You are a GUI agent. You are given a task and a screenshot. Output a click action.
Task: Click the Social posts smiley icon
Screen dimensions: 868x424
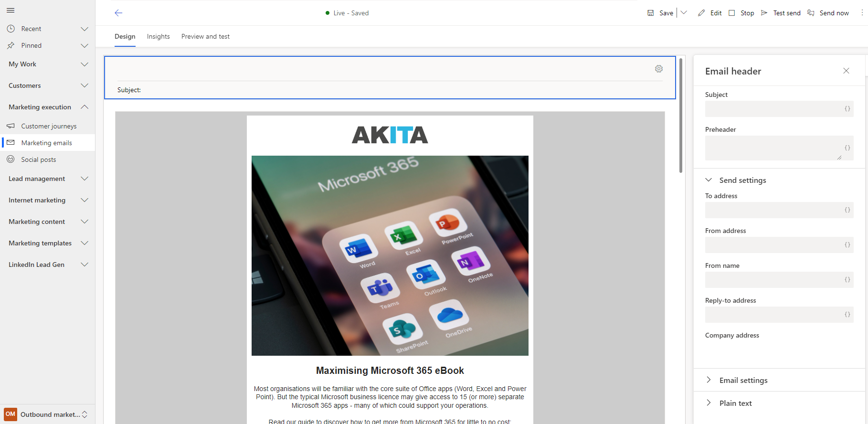(11, 159)
